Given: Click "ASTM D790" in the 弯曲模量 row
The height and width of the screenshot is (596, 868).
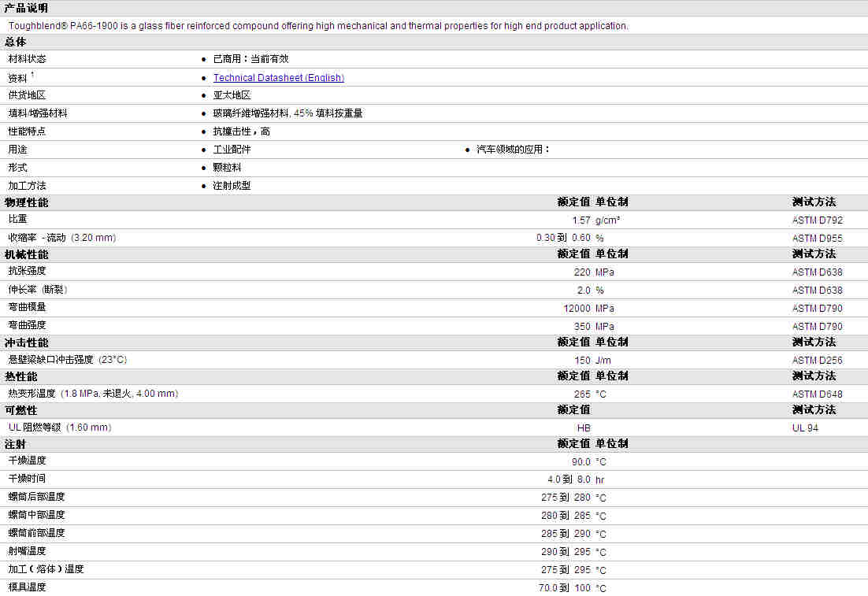Looking at the screenshot, I should [x=817, y=309].
